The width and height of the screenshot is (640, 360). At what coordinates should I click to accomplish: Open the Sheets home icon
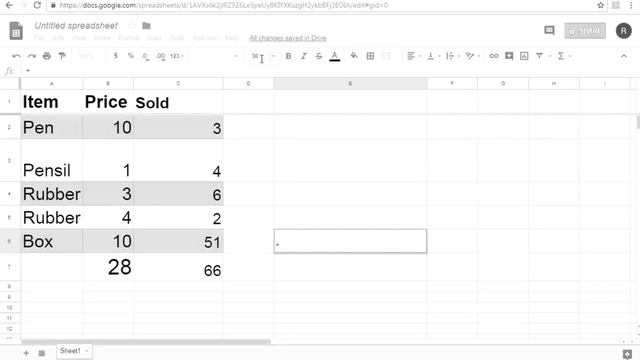coord(16,31)
